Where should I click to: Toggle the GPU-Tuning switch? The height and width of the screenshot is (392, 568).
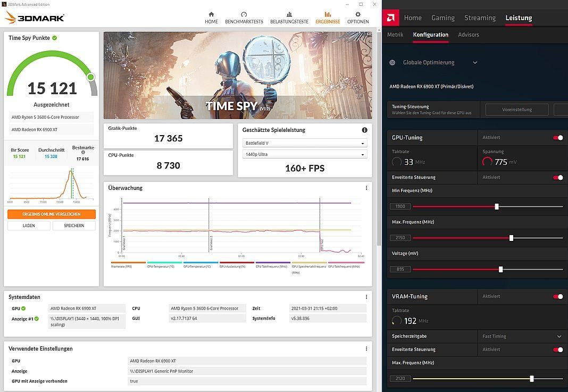click(x=558, y=138)
